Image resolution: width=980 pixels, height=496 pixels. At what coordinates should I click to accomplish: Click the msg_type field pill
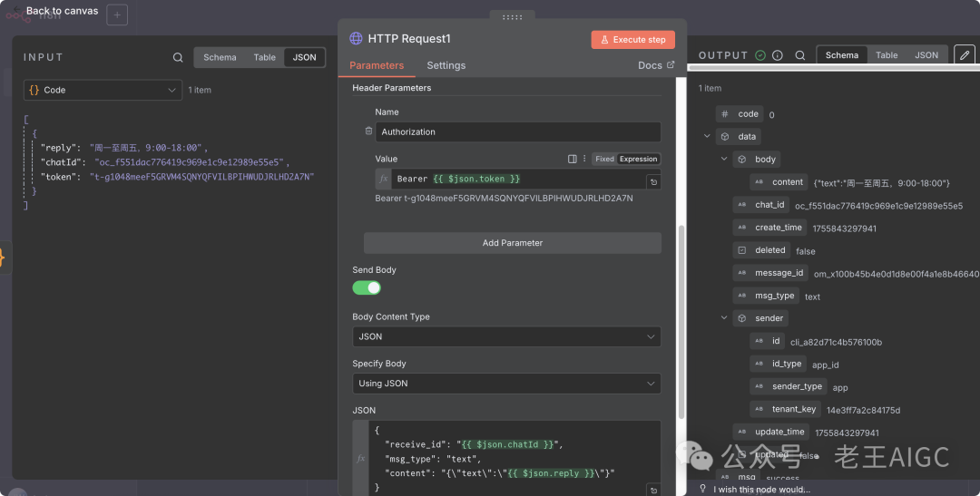pyautogui.click(x=766, y=296)
